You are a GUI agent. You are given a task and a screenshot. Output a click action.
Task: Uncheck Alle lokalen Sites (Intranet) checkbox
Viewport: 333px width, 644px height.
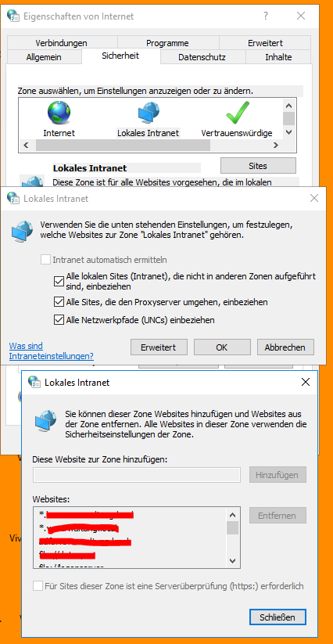[58, 282]
